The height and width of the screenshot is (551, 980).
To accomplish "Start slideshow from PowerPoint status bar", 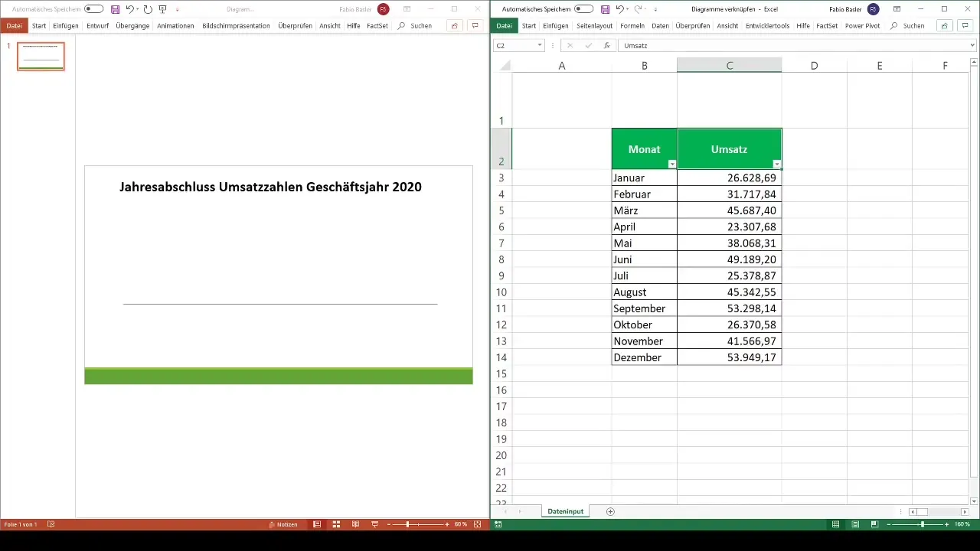I will [374, 524].
